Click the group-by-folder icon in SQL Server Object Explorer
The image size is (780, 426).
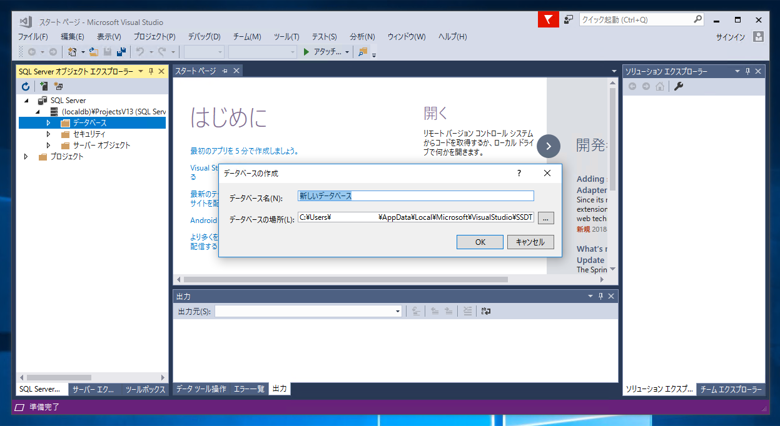(59, 87)
